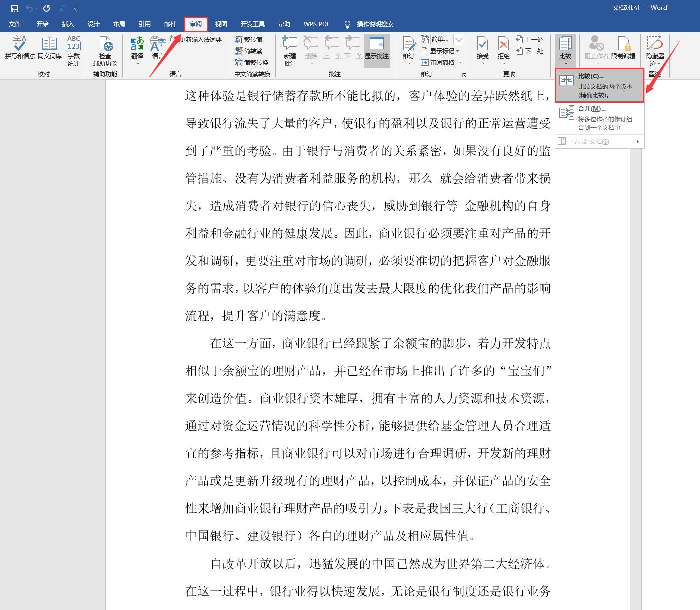The width and height of the screenshot is (700, 610).
Task: Click the Save icon in quick access toolbar
Action: pos(14,8)
